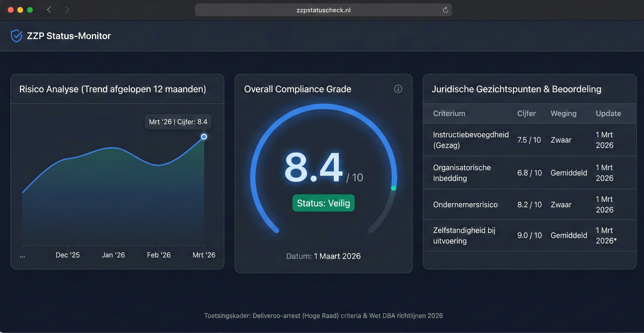
Task: Sort table by Criterium column header
Action: click(449, 114)
